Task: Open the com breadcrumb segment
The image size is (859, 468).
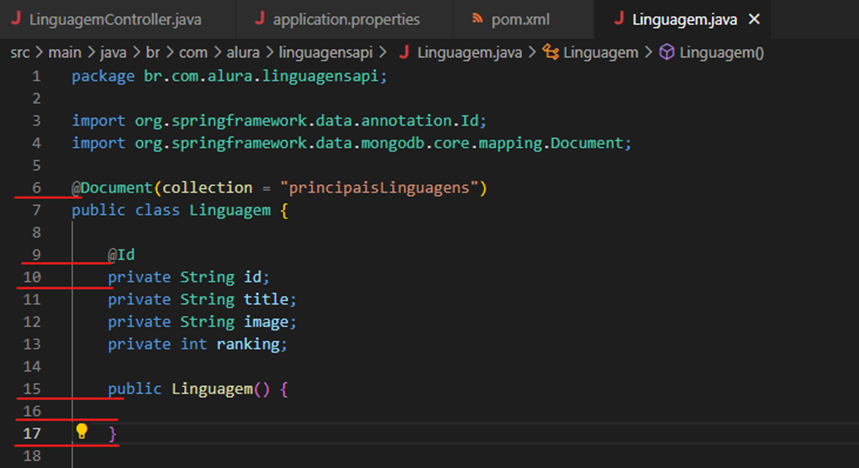Action: (193, 53)
